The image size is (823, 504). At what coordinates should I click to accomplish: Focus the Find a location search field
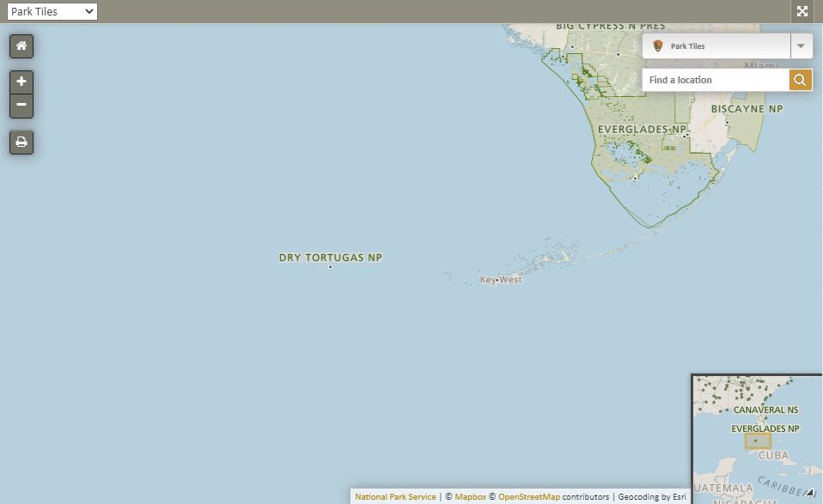[x=716, y=80]
